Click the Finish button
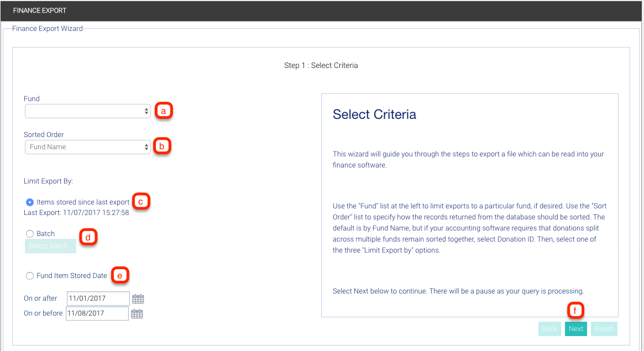Viewport: 644px width, 351px height. pos(604,329)
